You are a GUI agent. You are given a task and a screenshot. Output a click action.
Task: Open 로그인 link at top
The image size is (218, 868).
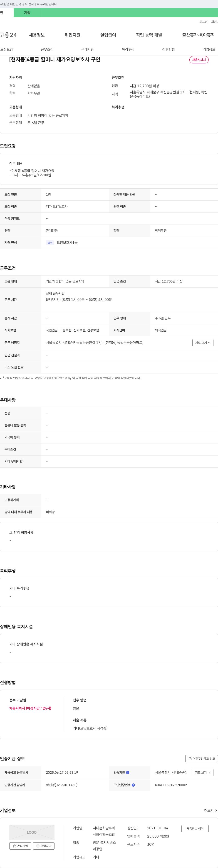click(x=203, y=22)
